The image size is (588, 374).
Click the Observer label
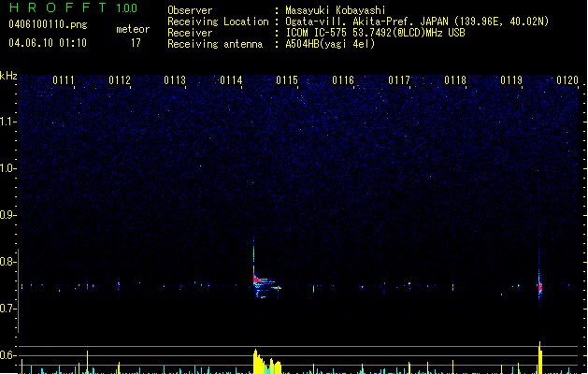(x=190, y=10)
